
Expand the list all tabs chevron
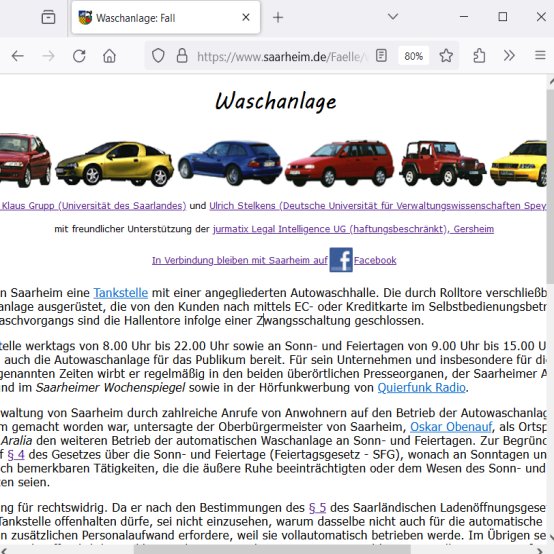pos(393,17)
